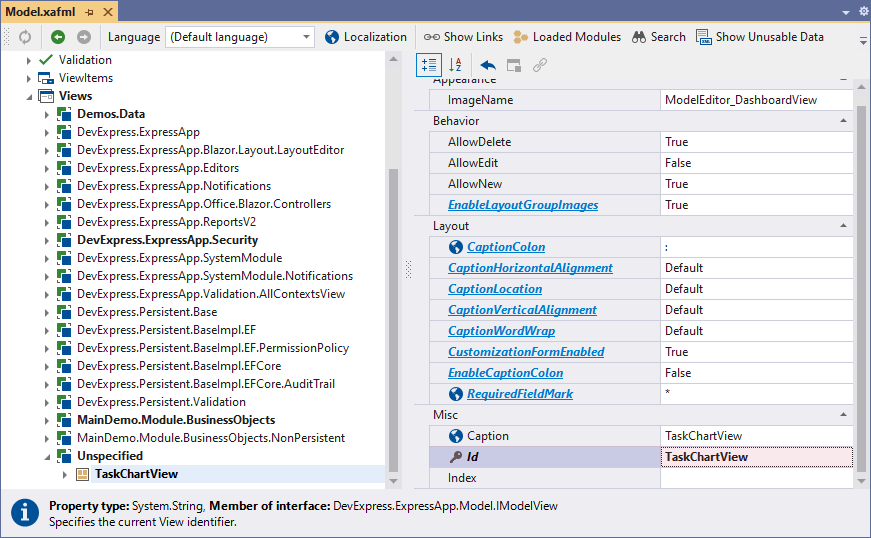Open Search with binoculars icon
The width and height of the screenshot is (871, 538).
659,37
